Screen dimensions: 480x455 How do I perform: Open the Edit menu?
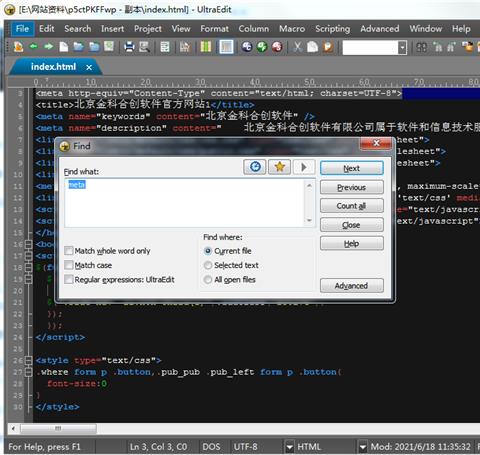click(47, 29)
